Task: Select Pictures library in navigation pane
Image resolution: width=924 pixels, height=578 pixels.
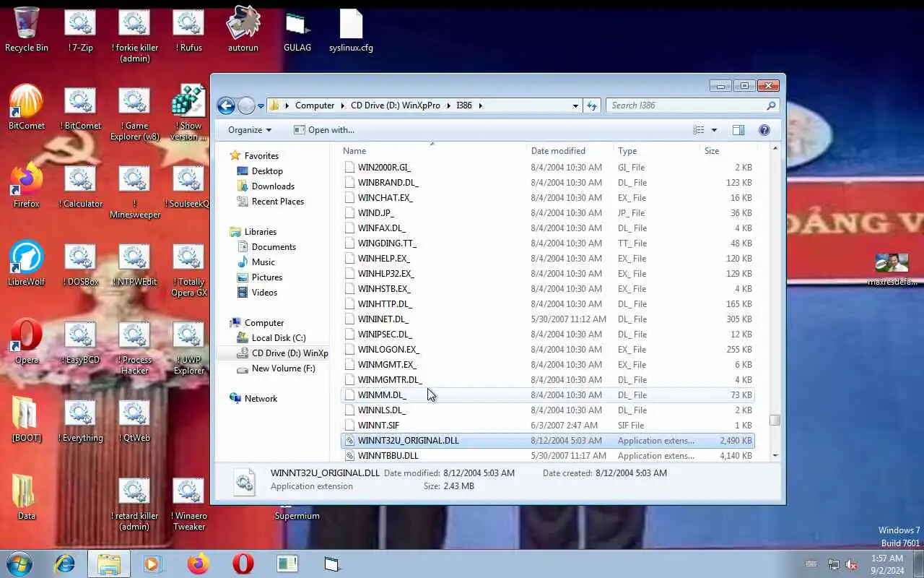Action: click(x=267, y=277)
